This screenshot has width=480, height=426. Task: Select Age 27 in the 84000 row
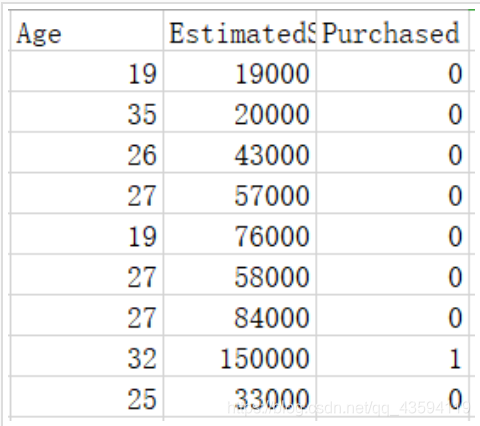tap(87, 315)
